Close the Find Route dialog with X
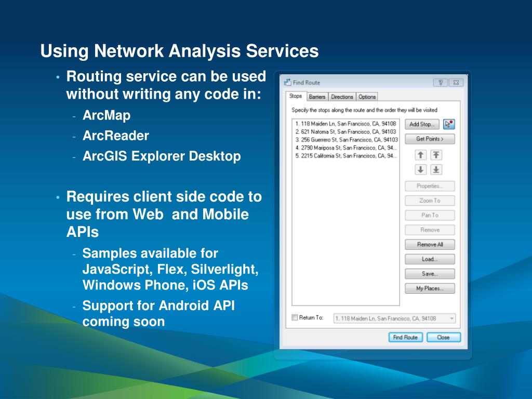The image size is (532, 399). 456,83
